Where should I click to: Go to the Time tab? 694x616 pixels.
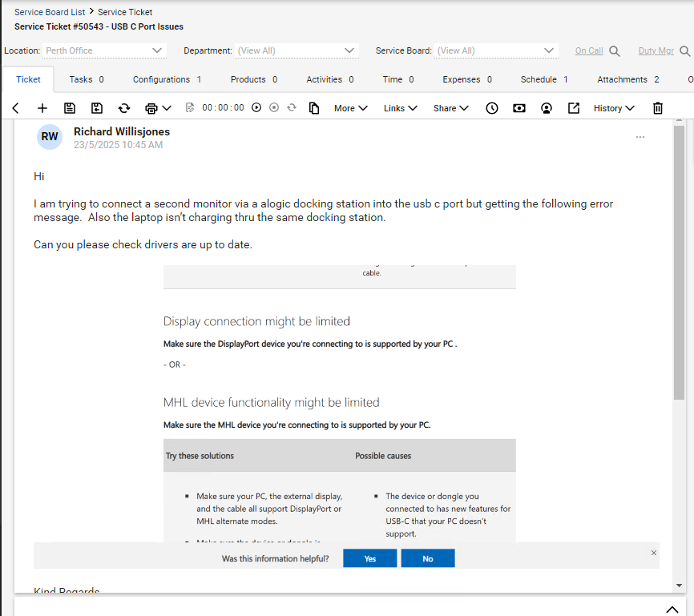(x=398, y=79)
